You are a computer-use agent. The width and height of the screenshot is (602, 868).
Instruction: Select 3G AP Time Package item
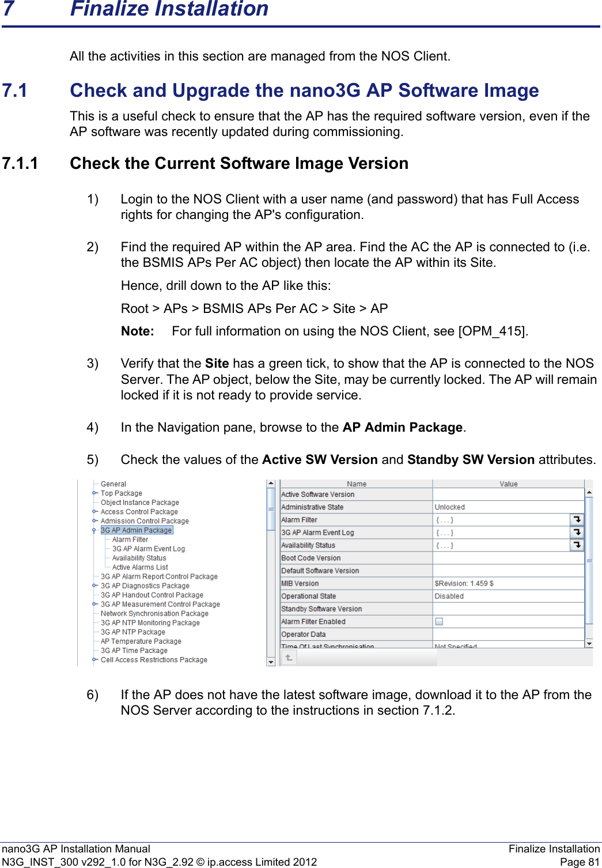pyautogui.click(x=134, y=650)
